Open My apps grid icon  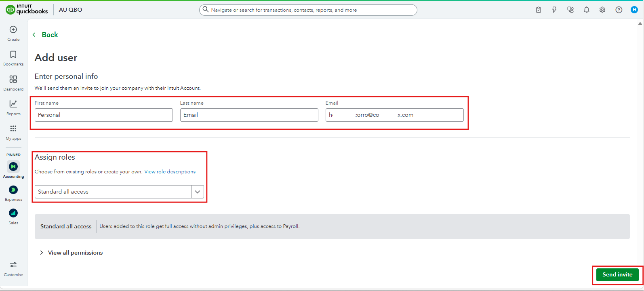13,129
